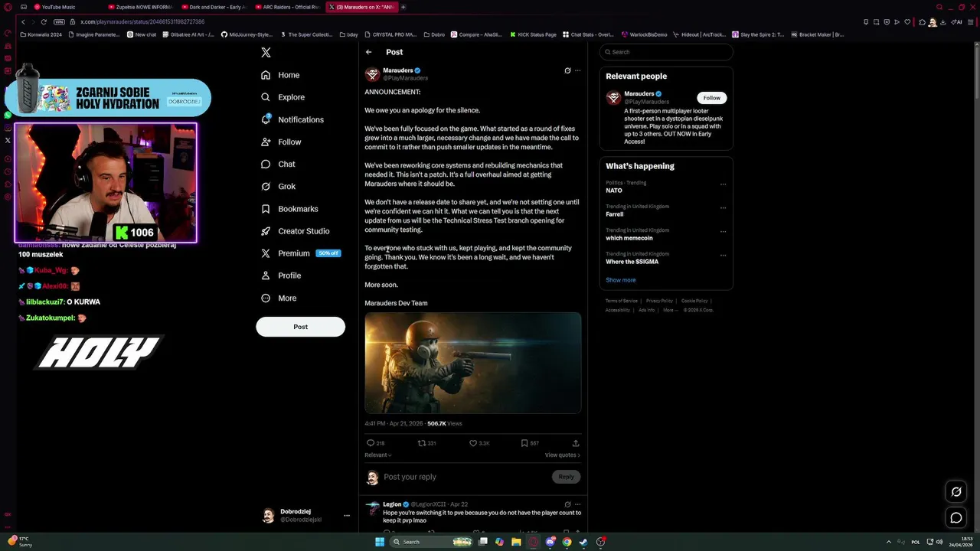Click the X logo in the sidebar

(266, 53)
